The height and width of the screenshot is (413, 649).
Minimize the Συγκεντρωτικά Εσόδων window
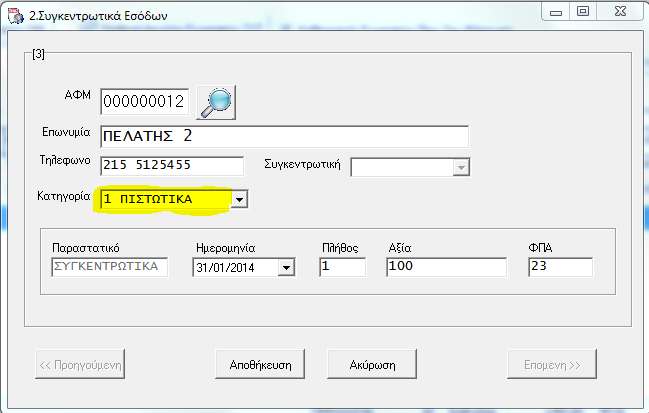(x=555, y=12)
